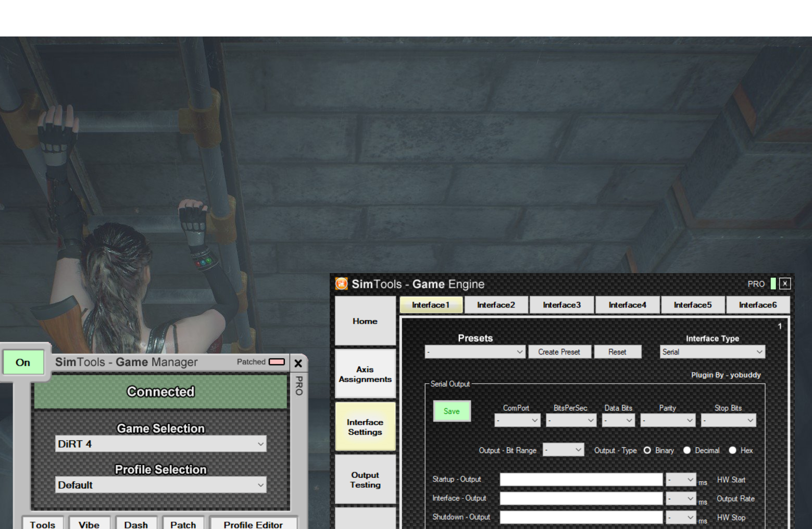Close the Game Engine window
Viewport: 812px width, 529px height.
pyautogui.click(x=785, y=284)
